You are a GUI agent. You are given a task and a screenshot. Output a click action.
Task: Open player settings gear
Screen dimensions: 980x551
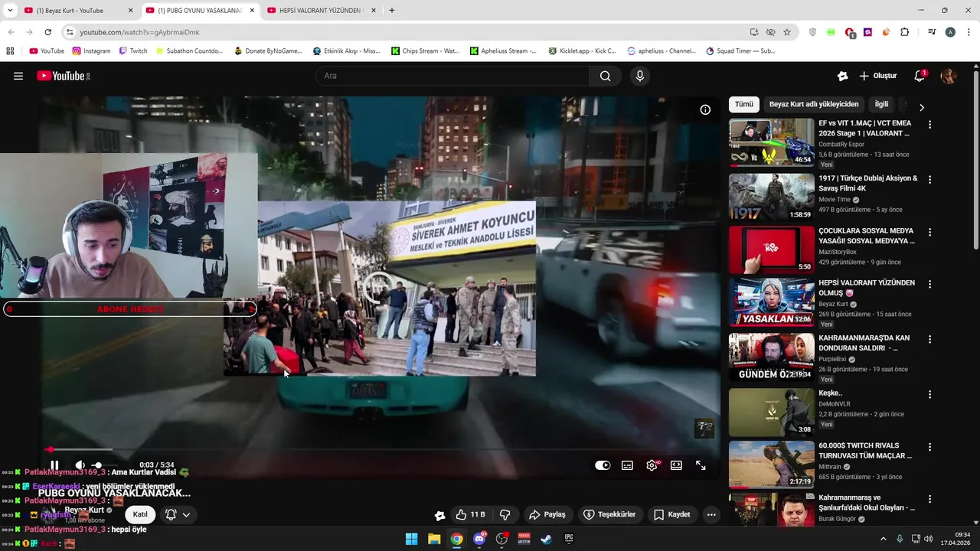(x=652, y=465)
